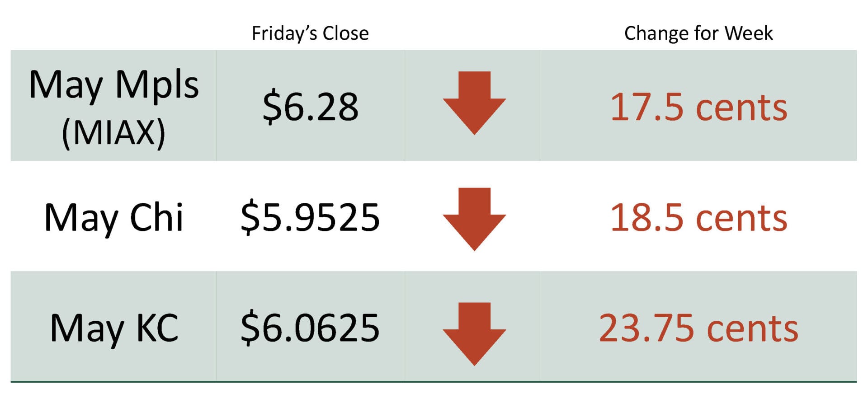Viewport: 868px width, 394px height.
Task: Select the May Mpls row label
Action: pyautogui.click(x=114, y=85)
